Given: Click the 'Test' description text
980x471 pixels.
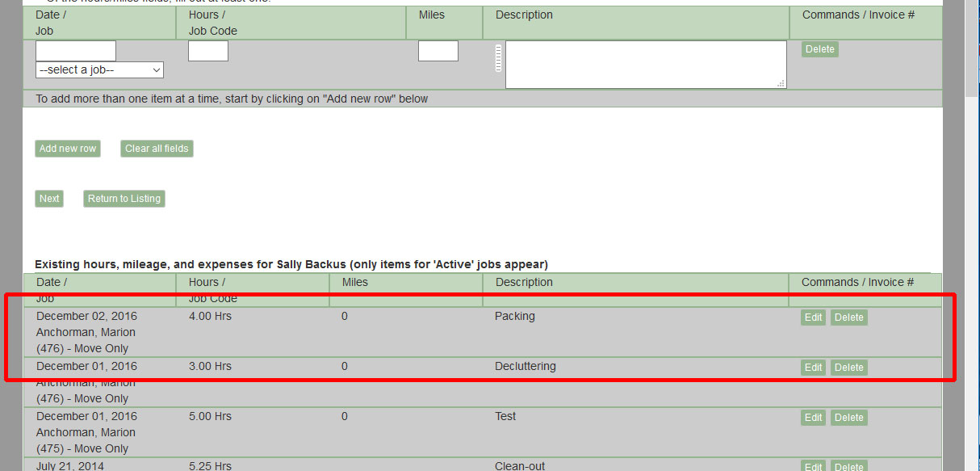Looking at the screenshot, I should 505,416.
